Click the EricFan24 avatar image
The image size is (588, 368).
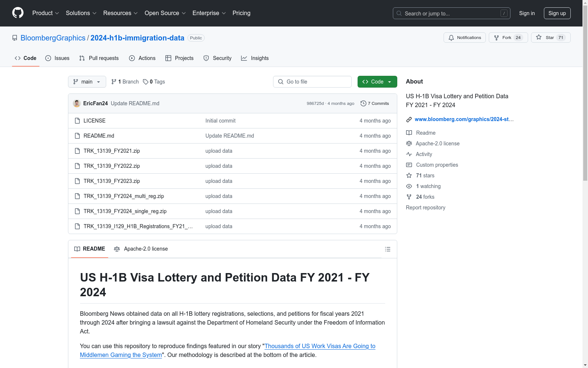pos(77,103)
